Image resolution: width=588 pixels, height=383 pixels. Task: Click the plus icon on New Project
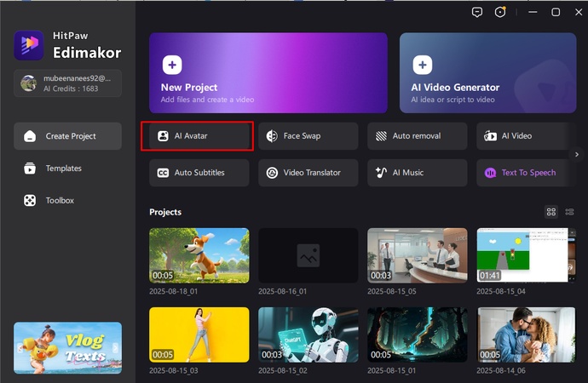point(172,65)
